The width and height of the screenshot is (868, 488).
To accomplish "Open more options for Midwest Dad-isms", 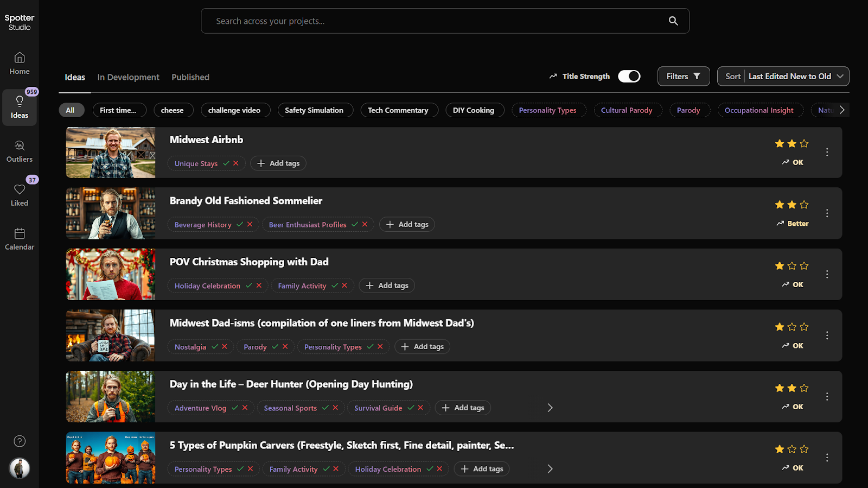I will pyautogui.click(x=827, y=335).
